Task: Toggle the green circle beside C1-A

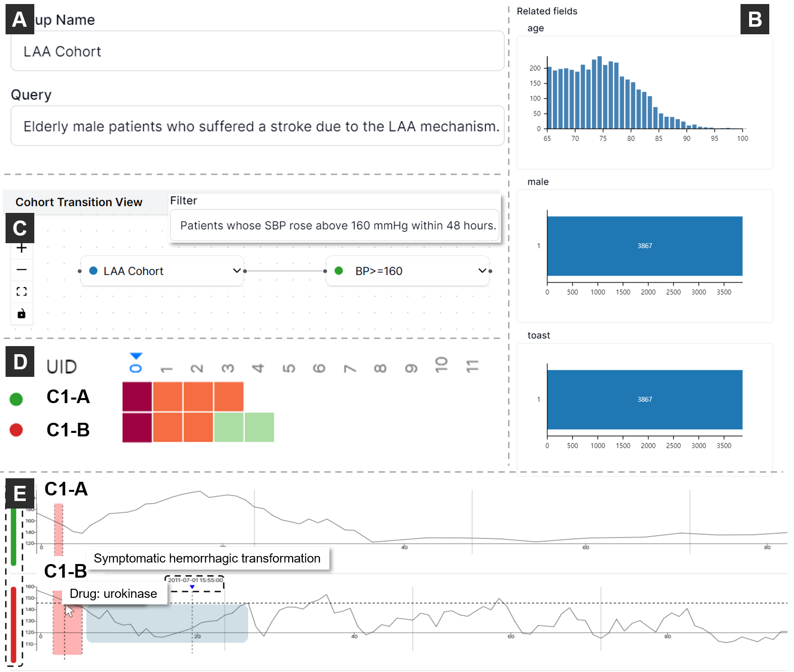Action: (16, 399)
